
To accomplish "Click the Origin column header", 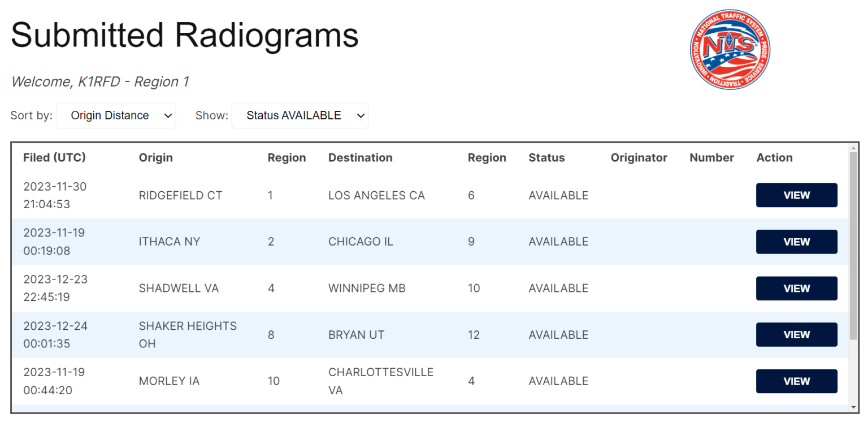I will [156, 157].
